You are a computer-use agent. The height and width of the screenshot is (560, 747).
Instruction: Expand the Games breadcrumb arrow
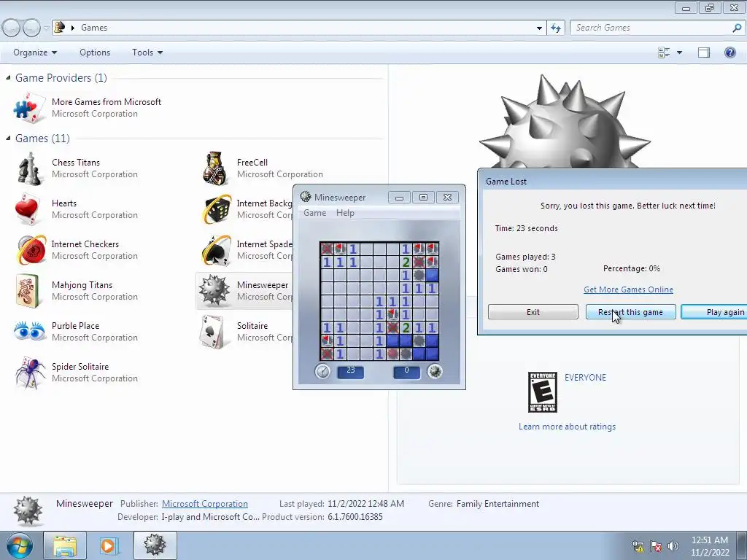point(73,28)
